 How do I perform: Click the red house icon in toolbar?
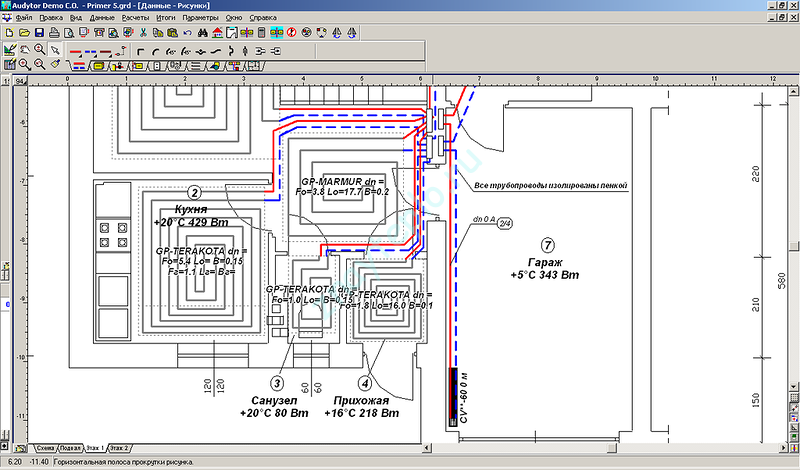coord(216,33)
